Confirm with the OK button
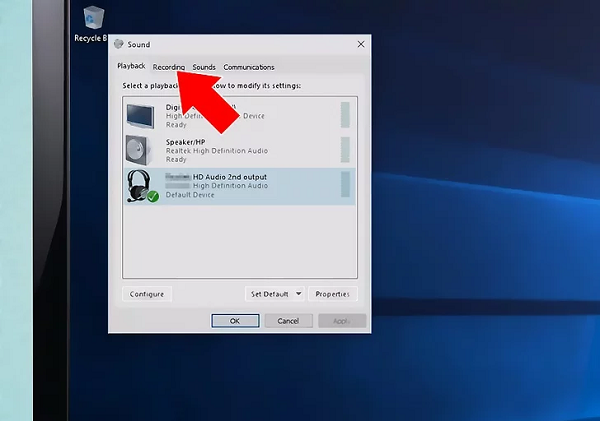The width and height of the screenshot is (600, 421). [x=234, y=321]
